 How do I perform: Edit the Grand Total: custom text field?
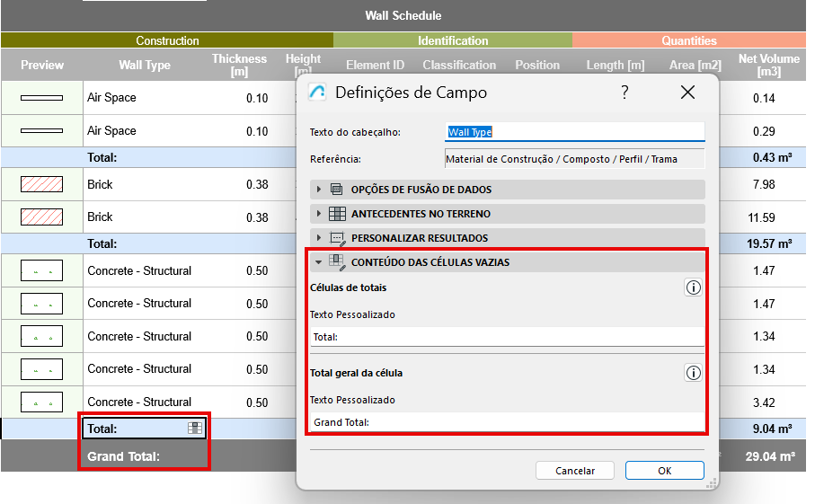coord(508,422)
